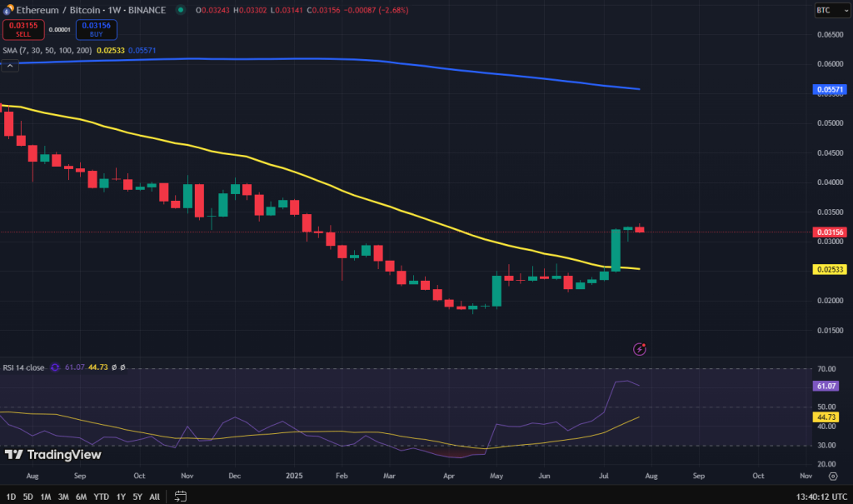Click the yellow 0.02533 SMA price label
This screenshot has height=504, width=853.
[x=829, y=268]
